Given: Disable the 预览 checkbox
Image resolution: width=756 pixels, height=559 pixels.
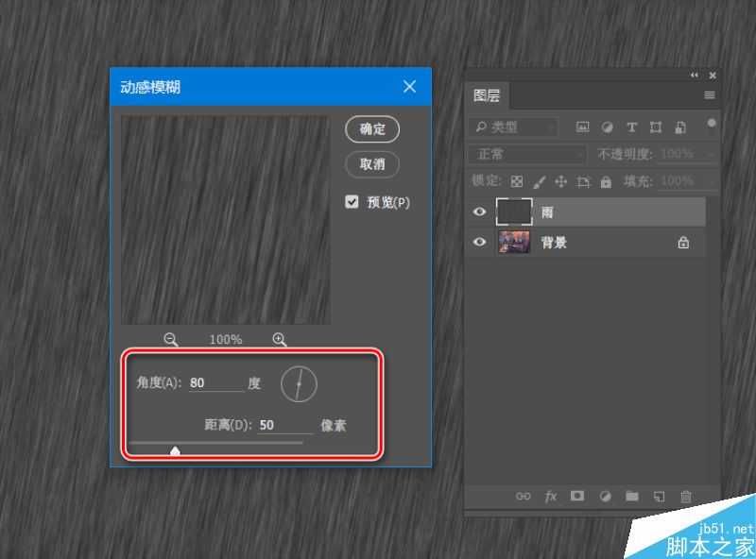Looking at the screenshot, I should click(352, 201).
